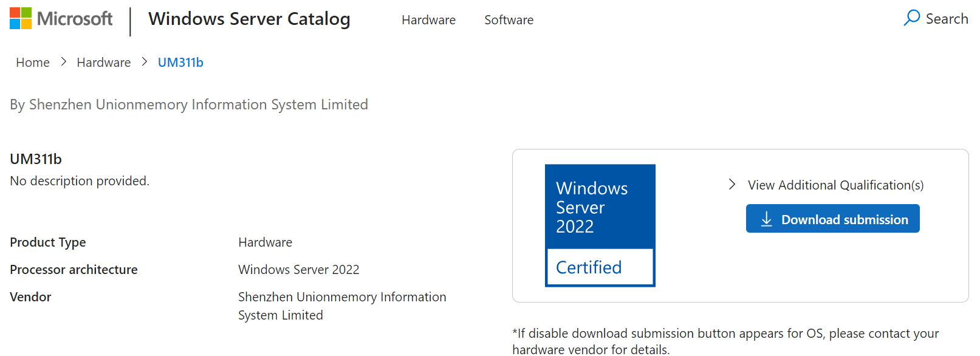Click the Microsoft wordmark text
This screenshot has height=356, width=980.
[x=75, y=19]
